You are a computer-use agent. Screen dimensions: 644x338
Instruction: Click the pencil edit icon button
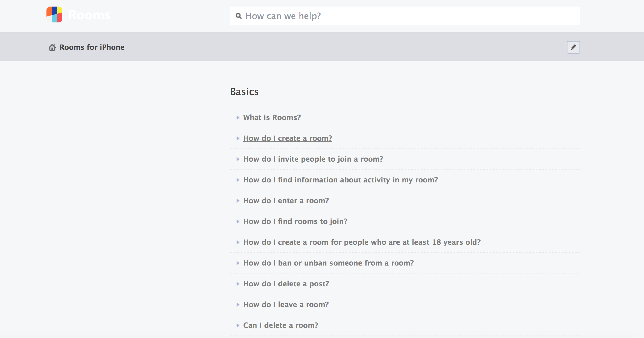573,47
